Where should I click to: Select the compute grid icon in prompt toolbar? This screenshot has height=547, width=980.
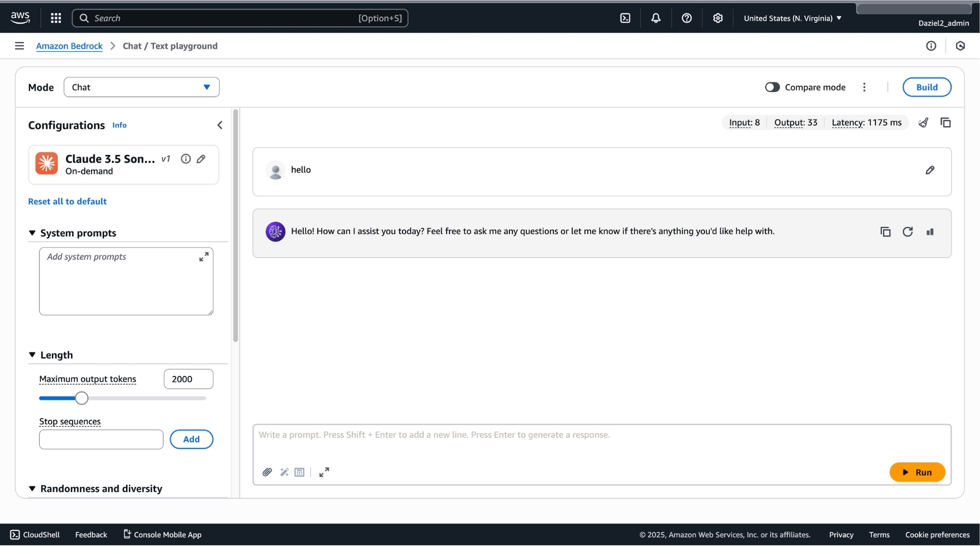pos(299,472)
